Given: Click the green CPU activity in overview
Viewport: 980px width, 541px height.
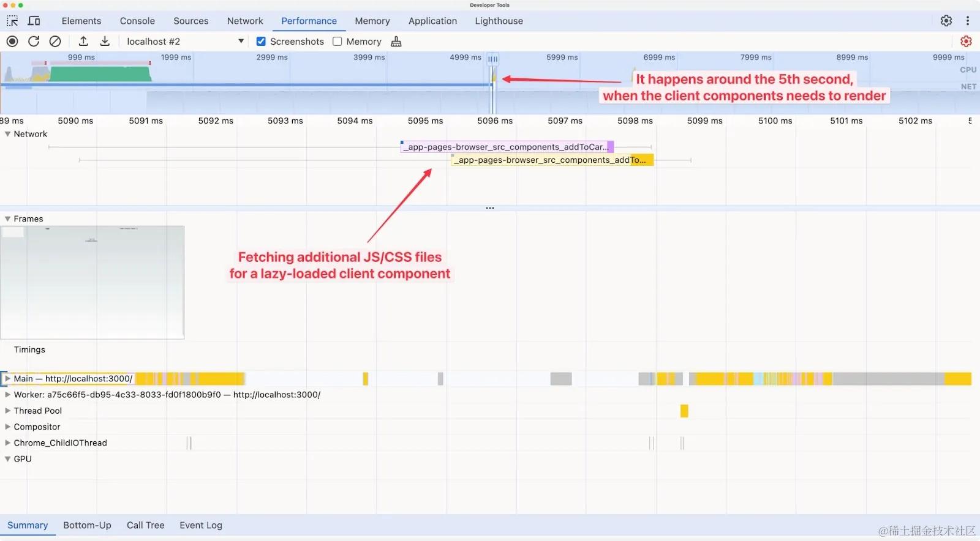Looking at the screenshot, I should 100,74.
